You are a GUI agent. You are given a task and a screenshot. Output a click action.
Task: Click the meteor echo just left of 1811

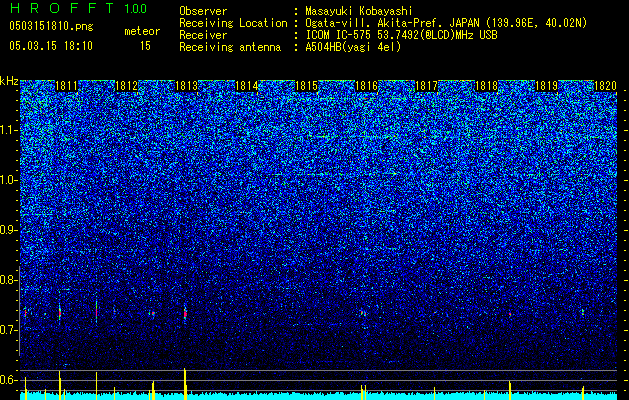coord(60,313)
